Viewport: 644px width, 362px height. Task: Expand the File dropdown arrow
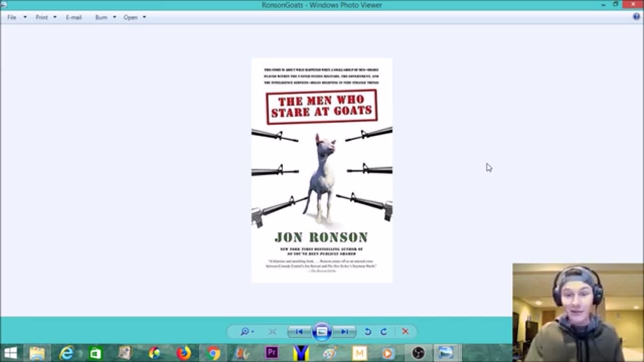(25, 17)
